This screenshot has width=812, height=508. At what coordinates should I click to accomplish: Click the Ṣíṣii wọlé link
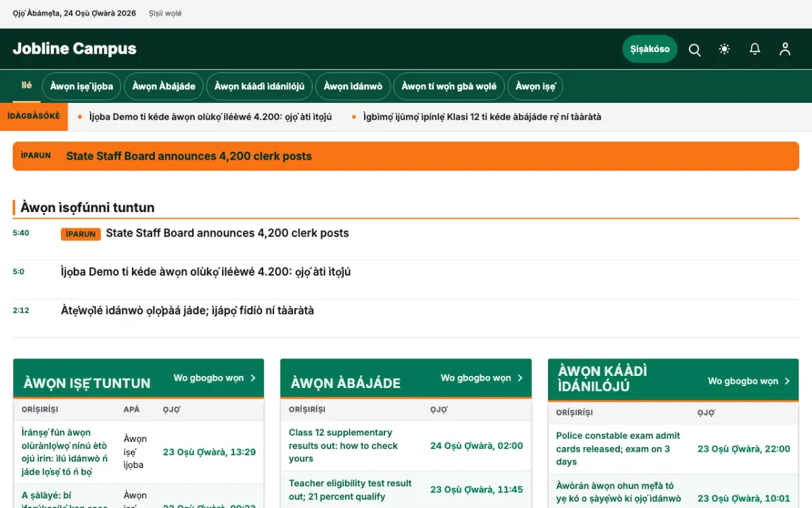pos(165,14)
